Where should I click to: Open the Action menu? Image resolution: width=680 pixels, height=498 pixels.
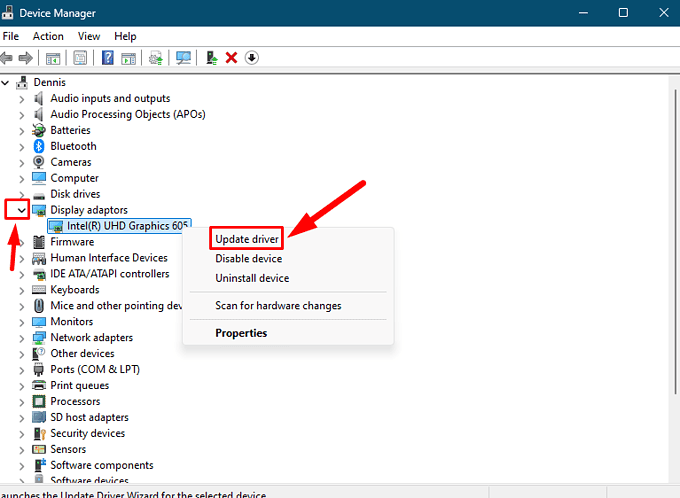(48, 36)
